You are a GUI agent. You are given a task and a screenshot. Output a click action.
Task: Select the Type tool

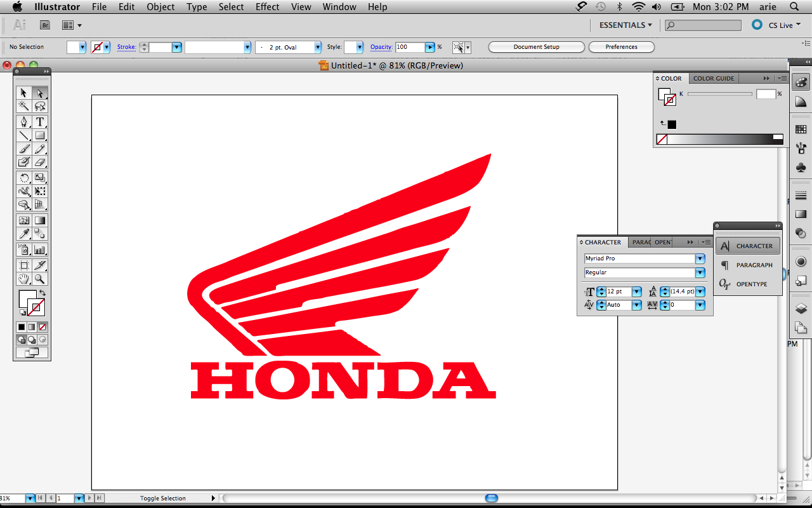coord(40,121)
